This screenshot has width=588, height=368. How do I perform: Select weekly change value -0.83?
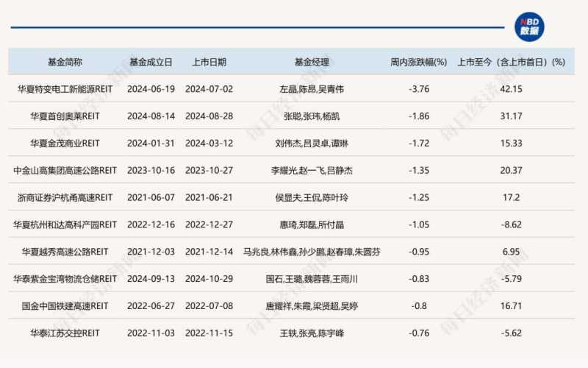coord(419,279)
